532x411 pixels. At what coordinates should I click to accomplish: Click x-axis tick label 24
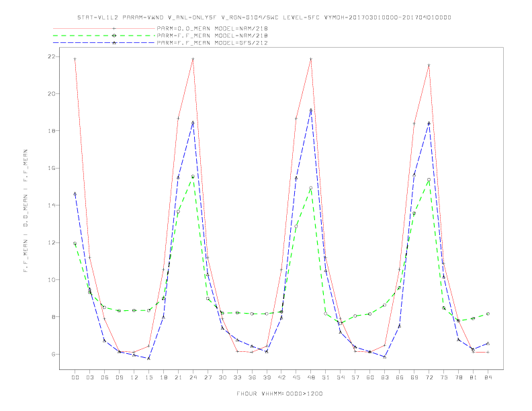point(193,377)
